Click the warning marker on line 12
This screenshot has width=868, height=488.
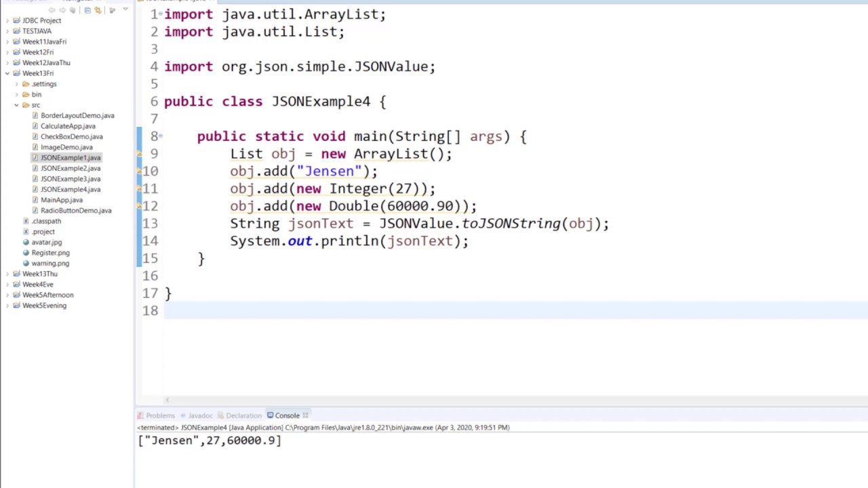click(139, 206)
